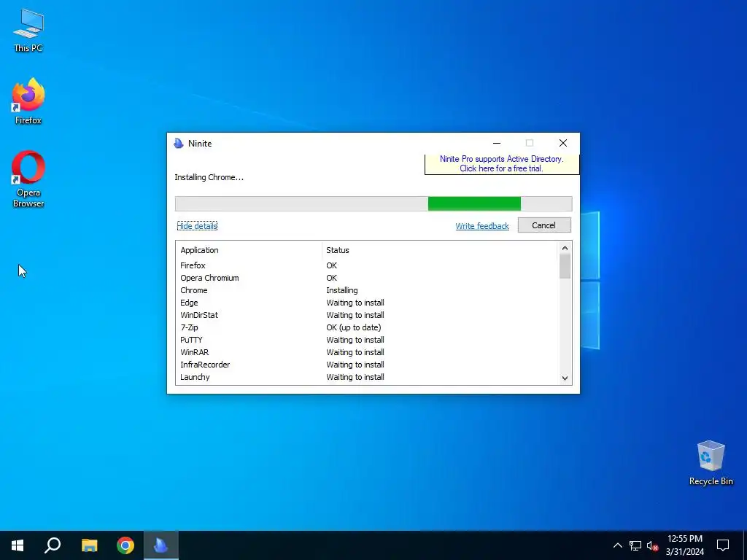Select the WinRAR row

pyautogui.click(x=367, y=352)
